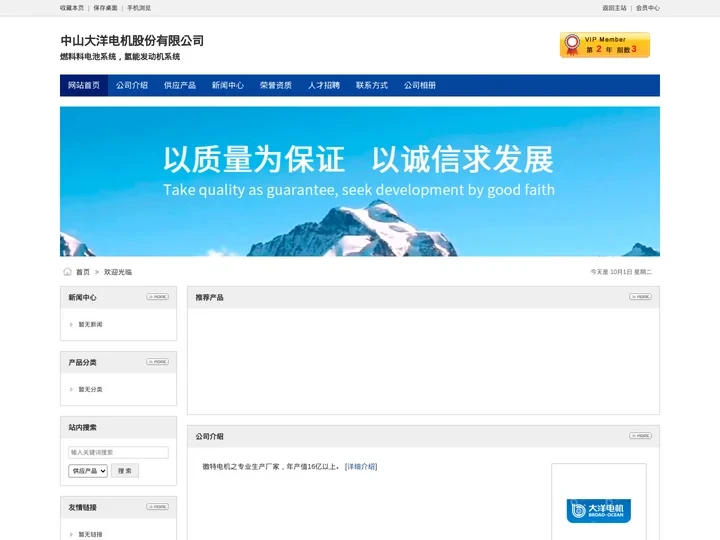Open 公司介绍 in navigation bar
This screenshot has width=720, height=540.
point(132,85)
